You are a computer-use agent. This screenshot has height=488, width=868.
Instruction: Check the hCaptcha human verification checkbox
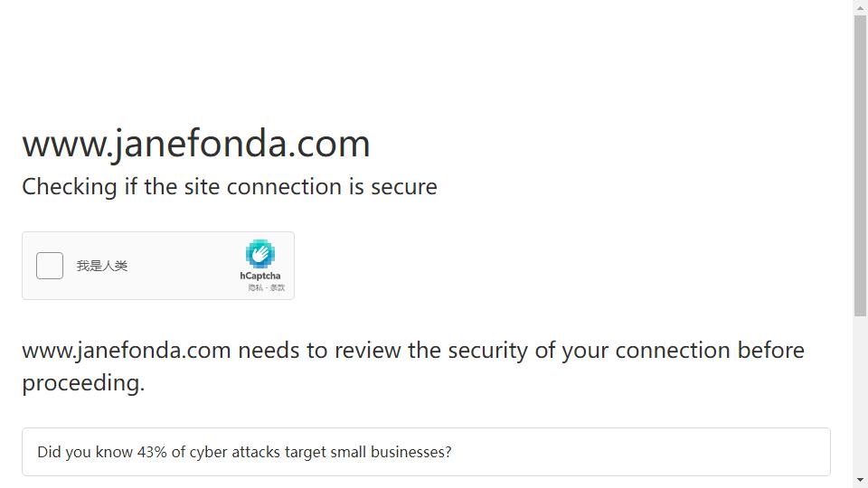pyautogui.click(x=50, y=266)
